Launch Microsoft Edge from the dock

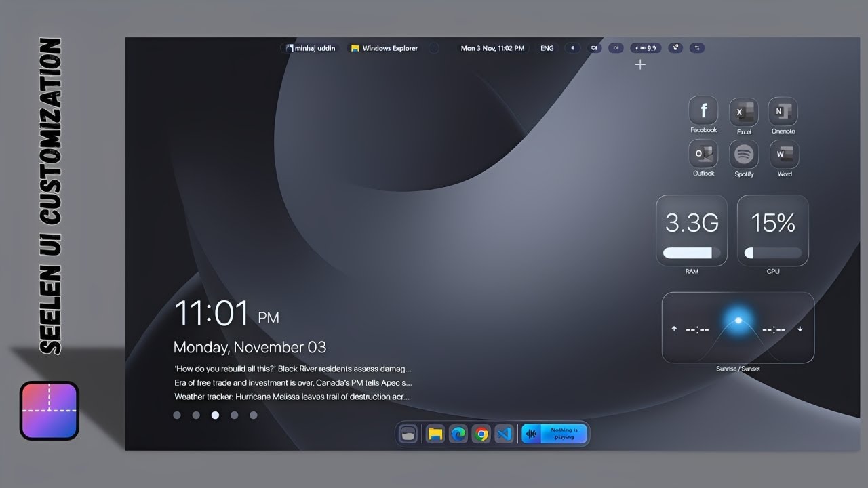tap(458, 434)
